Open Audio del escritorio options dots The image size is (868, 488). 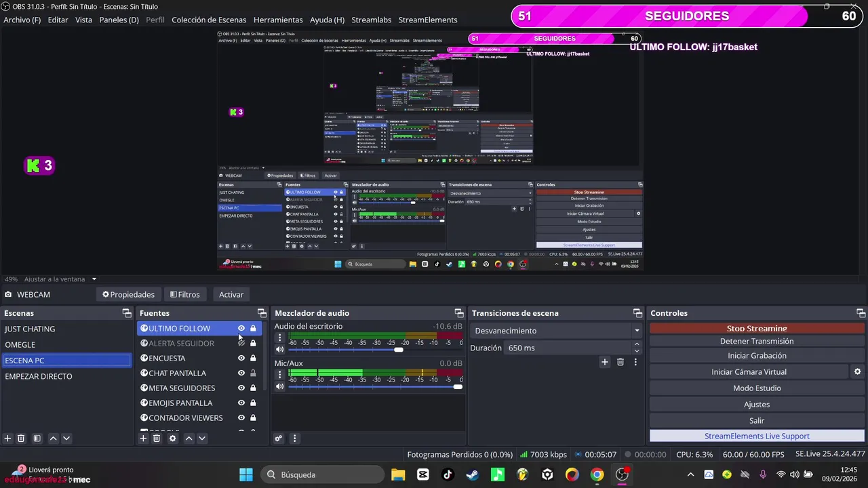pyautogui.click(x=279, y=337)
